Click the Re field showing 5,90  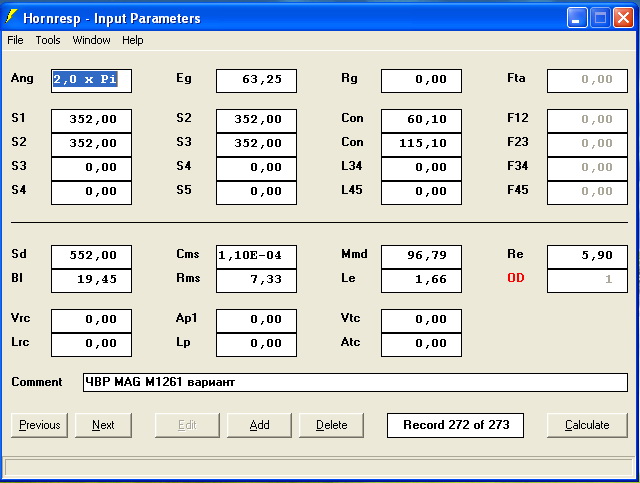click(x=587, y=256)
